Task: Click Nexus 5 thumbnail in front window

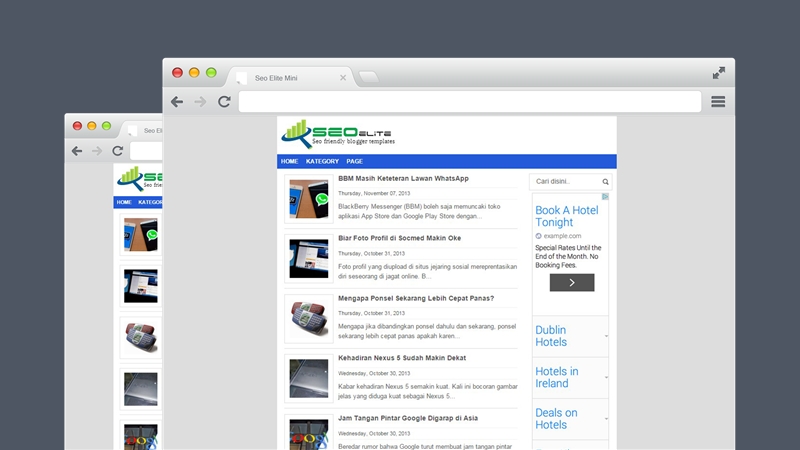Action: pos(309,379)
